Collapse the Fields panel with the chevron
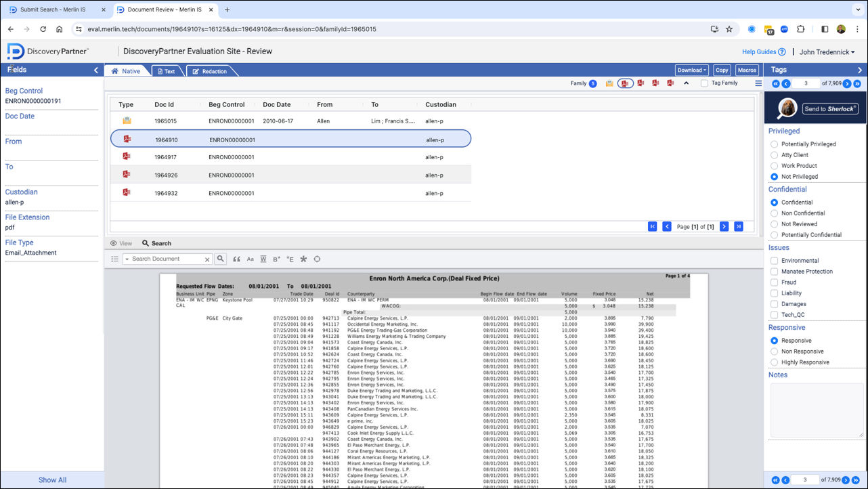Image resolution: width=868 pixels, height=489 pixels. click(96, 70)
